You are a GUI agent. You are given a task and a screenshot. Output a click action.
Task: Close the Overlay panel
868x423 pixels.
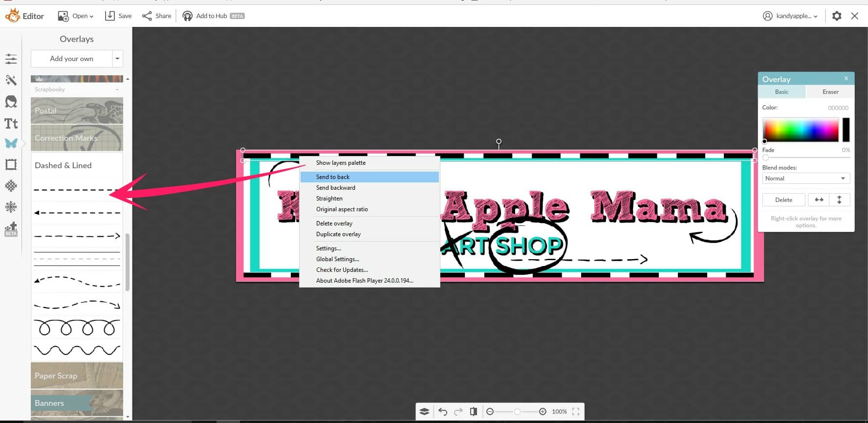pos(846,78)
